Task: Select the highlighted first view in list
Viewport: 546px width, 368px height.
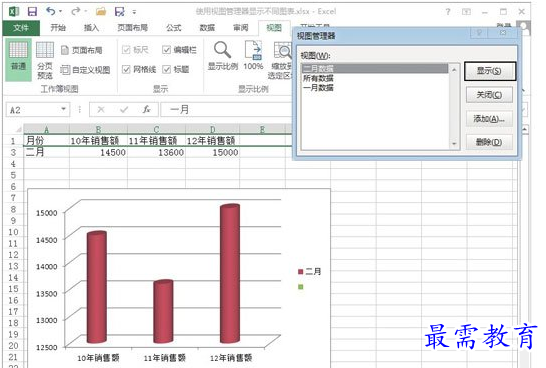Action: pos(375,68)
